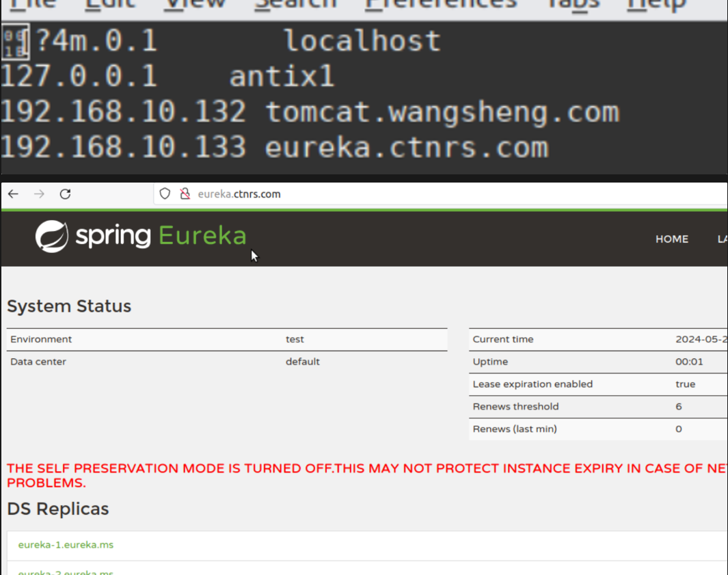Open the Edit menu in the editor

tap(110, 5)
